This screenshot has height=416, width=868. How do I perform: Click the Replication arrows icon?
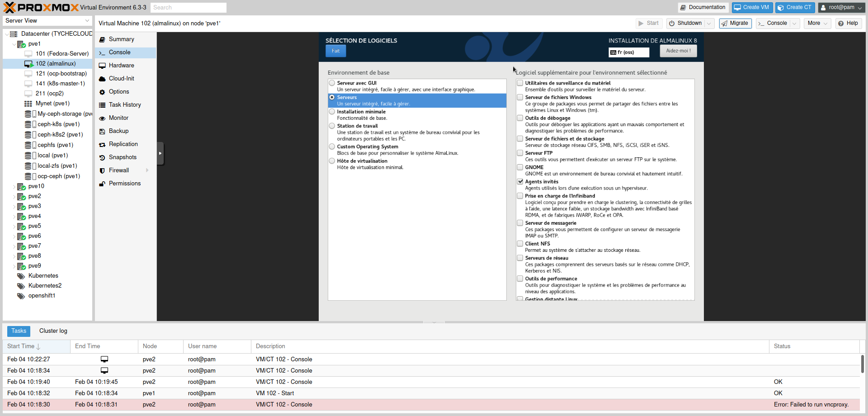point(102,144)
